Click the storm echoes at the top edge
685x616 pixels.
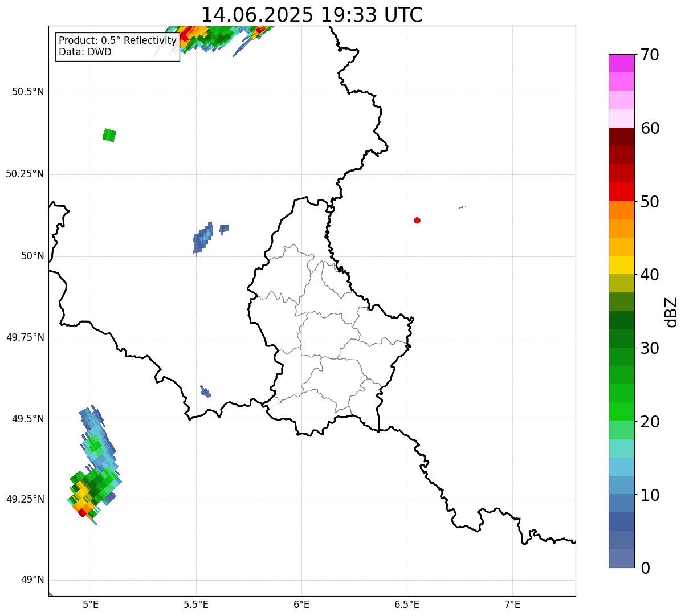217,39
